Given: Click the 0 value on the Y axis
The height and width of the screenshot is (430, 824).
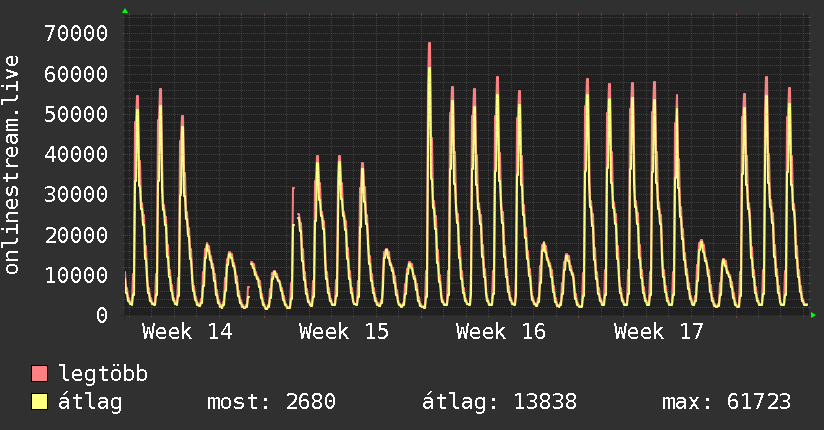Looking at the screenshot, I should point(101,315).
